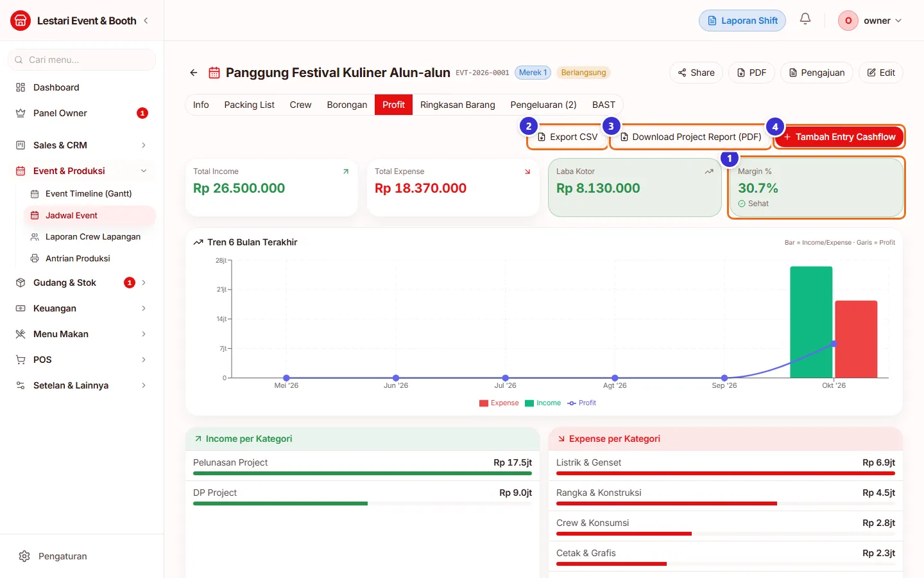
Task: Open Panel Owner from the sidebar
Action: point(81,113)
